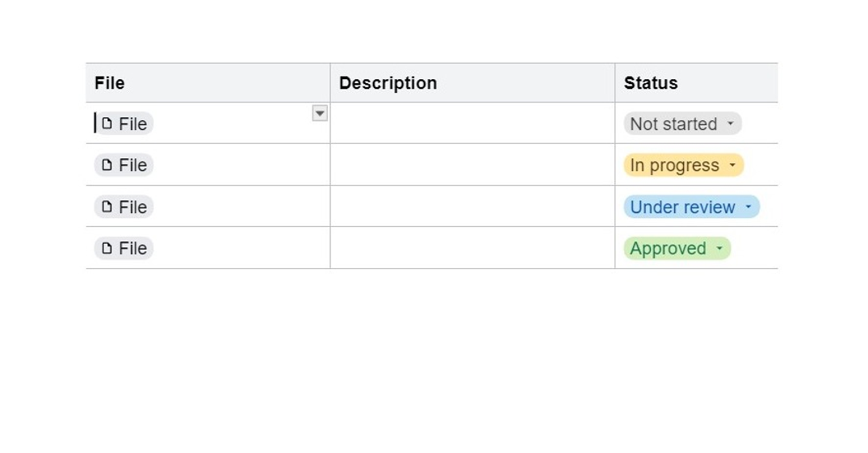Click the small arrow on the Approved chip
Screen dimensions: 868x453
[719, 249]
